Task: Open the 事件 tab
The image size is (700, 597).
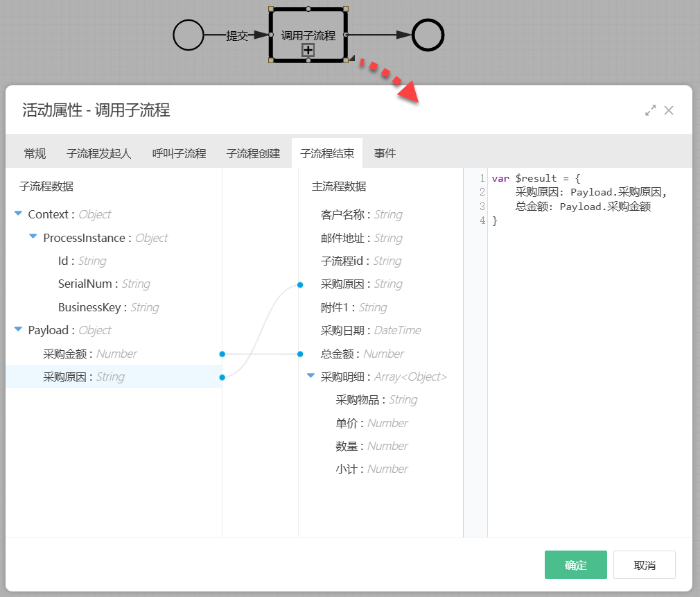Action: (385, 154)
